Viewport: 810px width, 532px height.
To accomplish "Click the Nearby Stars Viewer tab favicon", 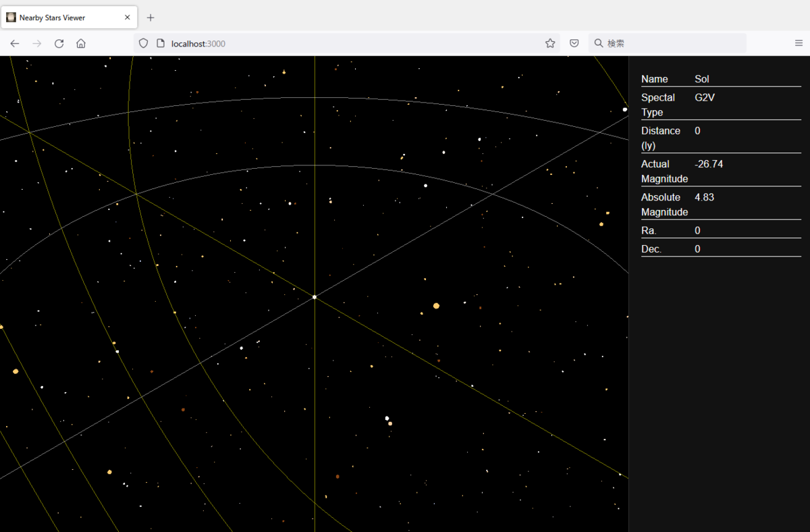I will pos(11,18).
